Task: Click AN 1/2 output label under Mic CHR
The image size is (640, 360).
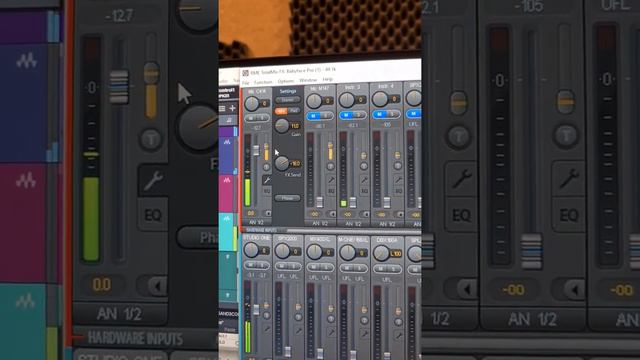Action: 256,222
